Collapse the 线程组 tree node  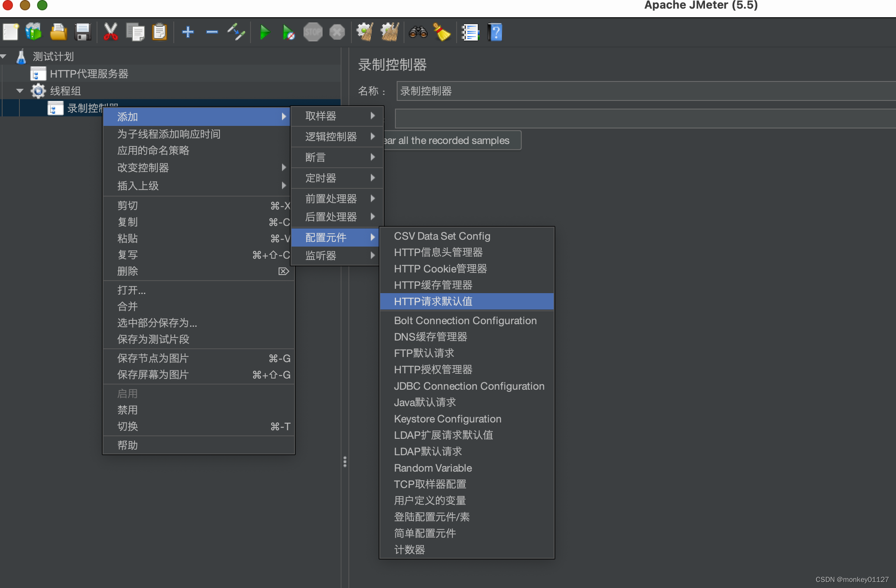point(20,91)
